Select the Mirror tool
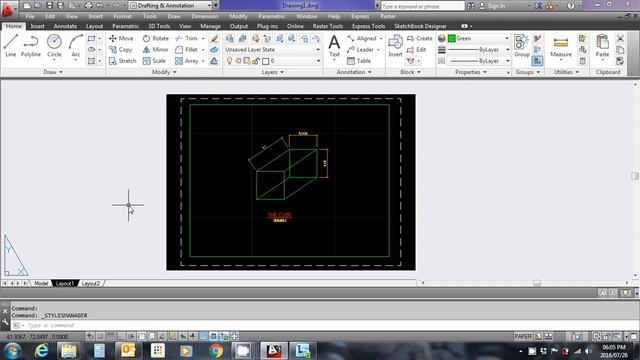Viewport: 640px width, 360px height. pos(156,49)
